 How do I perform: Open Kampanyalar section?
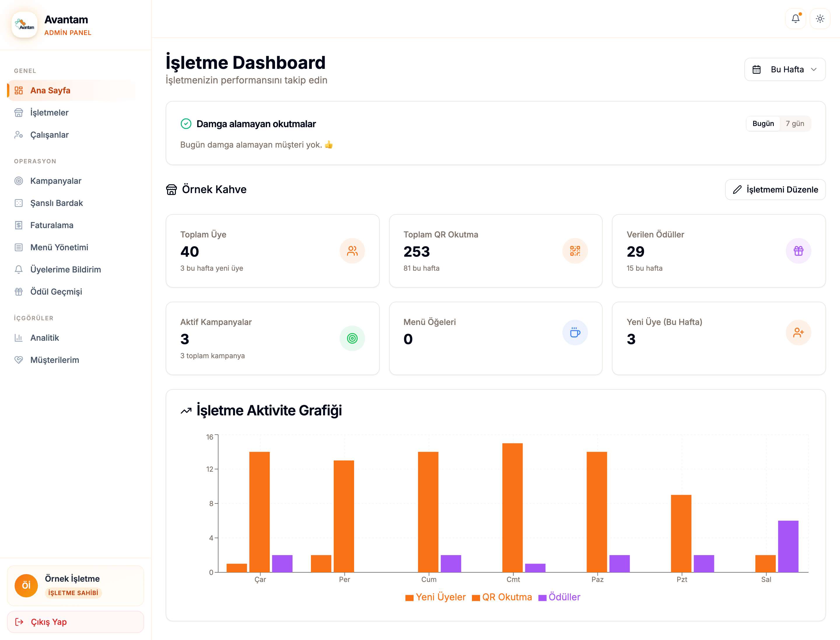[x=72, y=181]
